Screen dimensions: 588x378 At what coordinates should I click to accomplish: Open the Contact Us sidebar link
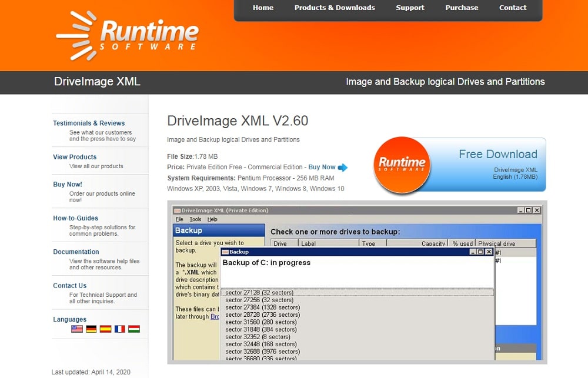tap(70, 285)
